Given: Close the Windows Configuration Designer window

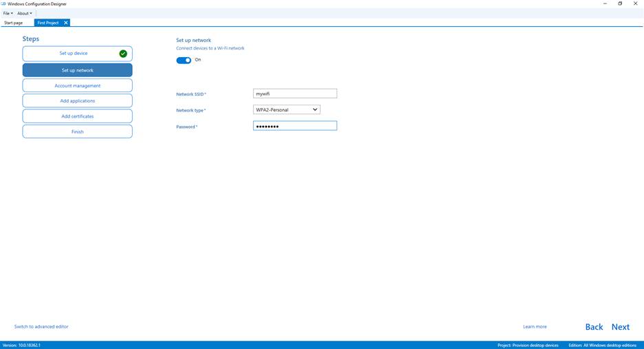Looking at the screenshot, I should point(635,3).
